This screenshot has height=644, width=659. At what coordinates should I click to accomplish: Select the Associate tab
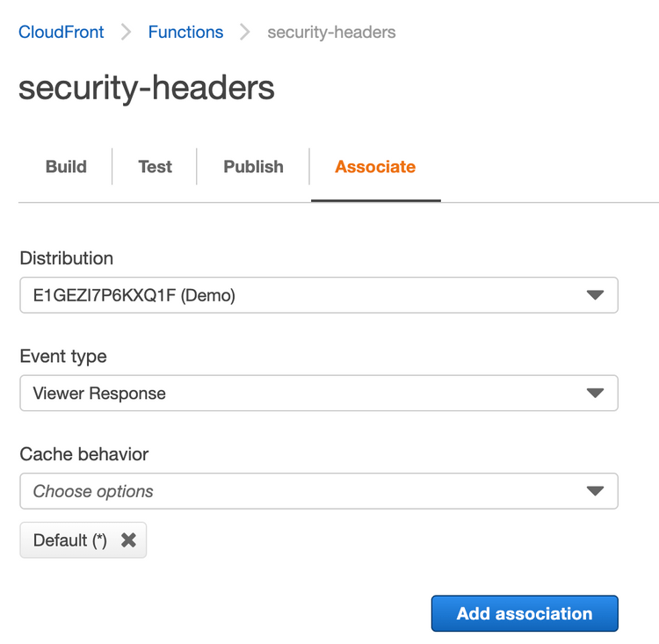click(x=375, y=167)
